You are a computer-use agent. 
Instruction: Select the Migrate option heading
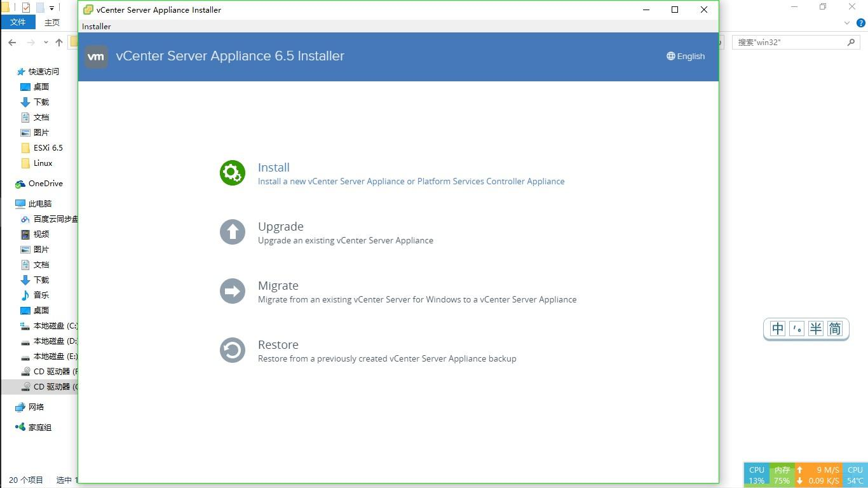point(278,285)
